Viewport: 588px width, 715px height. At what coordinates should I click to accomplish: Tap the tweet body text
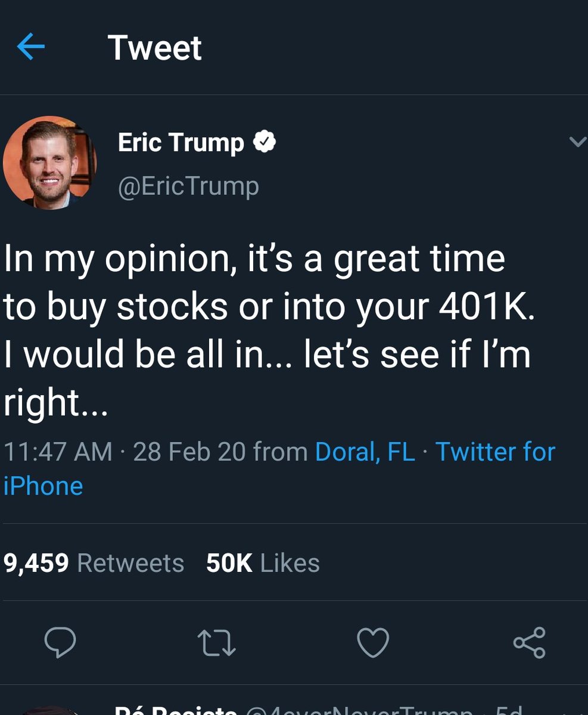(x=268, y=331)
